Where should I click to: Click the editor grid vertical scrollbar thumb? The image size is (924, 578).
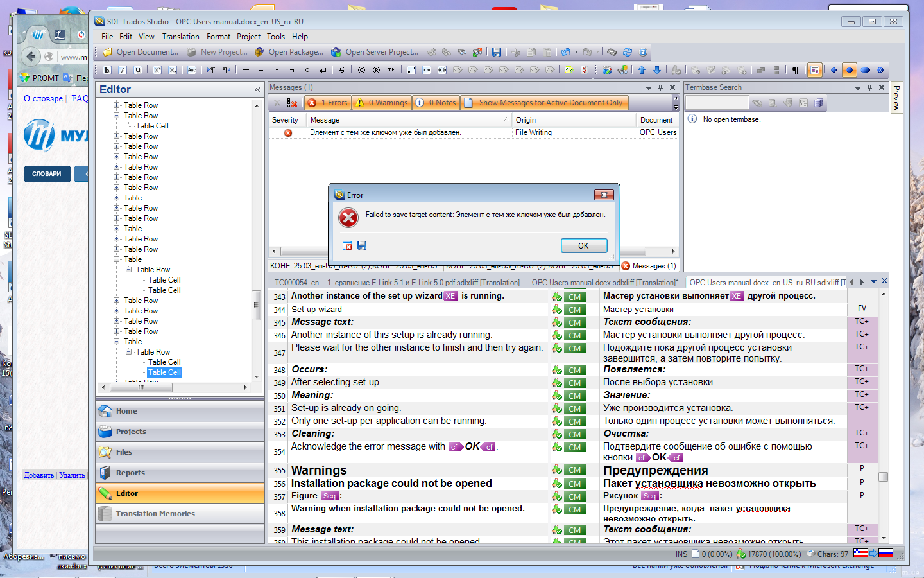point(884,477)
